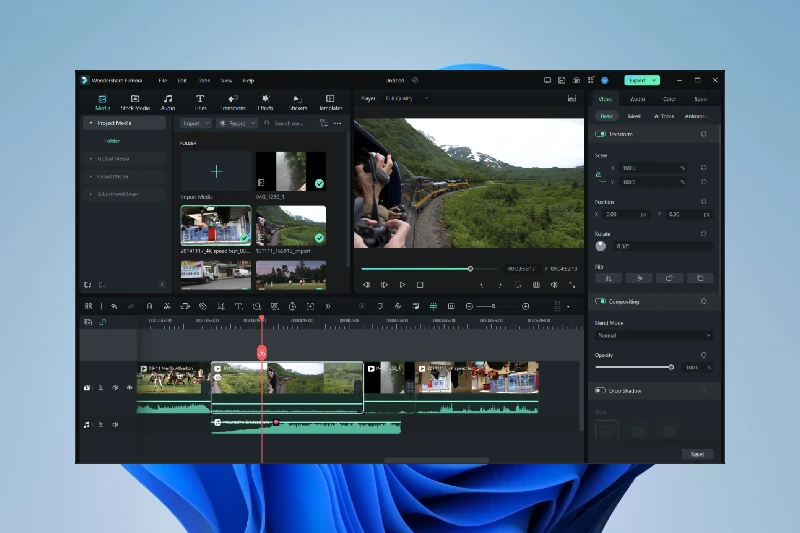Click the play button in player
The width and height of the screenshot is (800, 533).
[x=402, y=285]
